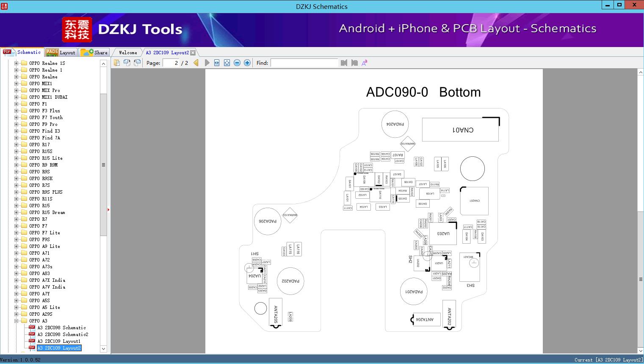644x364 pixels.
Task: Go to previous page with yellow arrow
Action: click(196, 63)
